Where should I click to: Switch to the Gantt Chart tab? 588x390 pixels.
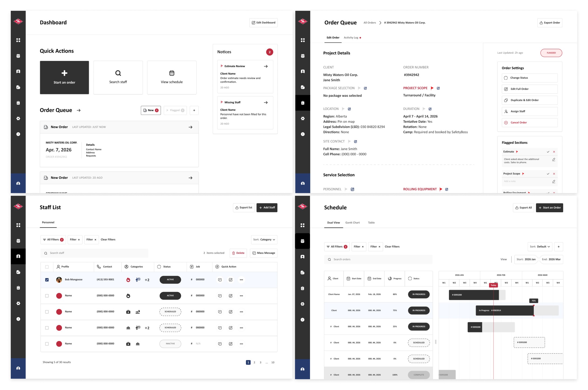[352, 223]
